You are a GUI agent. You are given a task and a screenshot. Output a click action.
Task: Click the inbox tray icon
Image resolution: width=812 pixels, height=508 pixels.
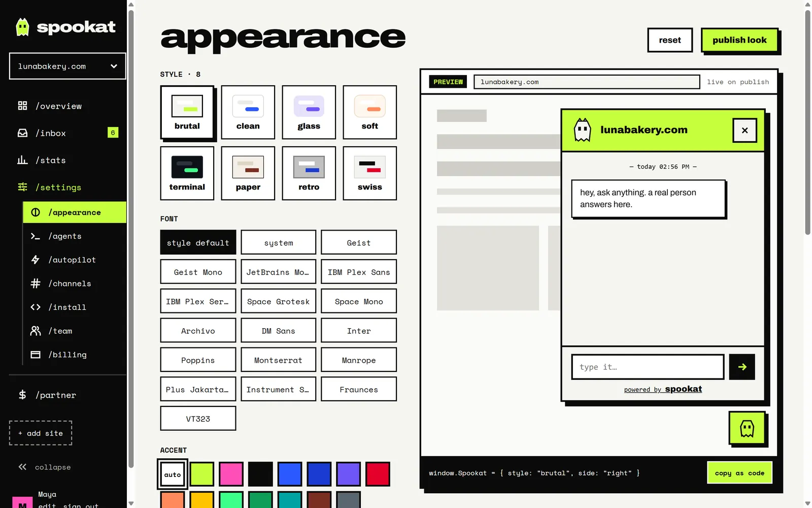coord(22,133)
